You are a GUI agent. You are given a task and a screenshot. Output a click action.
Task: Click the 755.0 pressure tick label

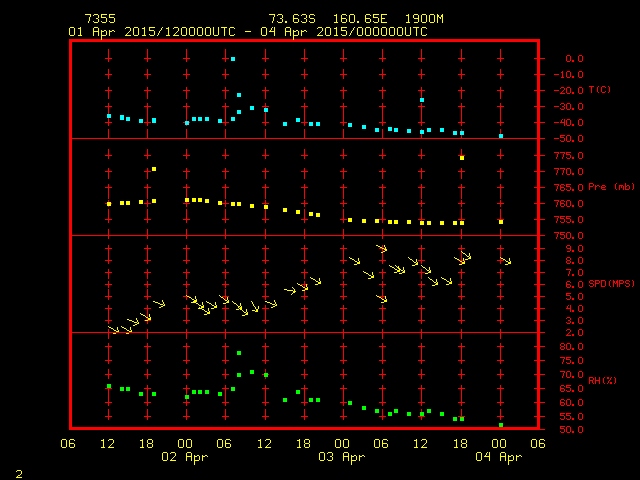569,220
